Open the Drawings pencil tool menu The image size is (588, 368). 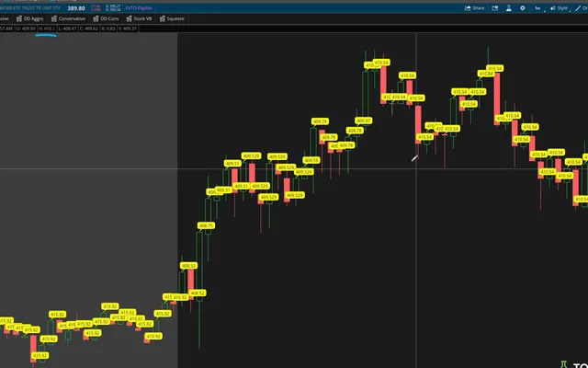[582, 8]
